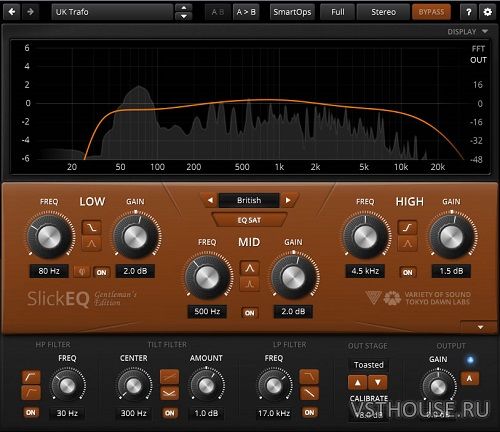Viewport: 500px width, 432px height.
Task: Open the help question mark icon
Action: click(x=468, y=12)
